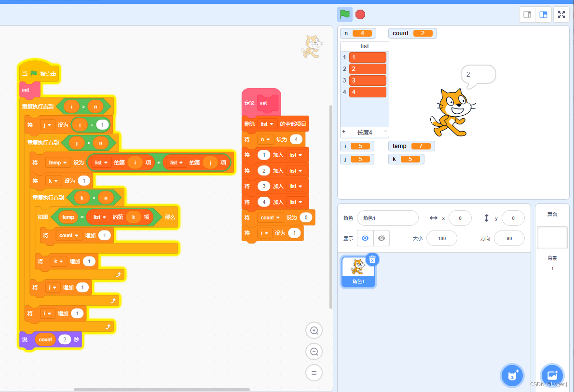Open count dropdown in 将 count 增加 block

click(69, 235)
